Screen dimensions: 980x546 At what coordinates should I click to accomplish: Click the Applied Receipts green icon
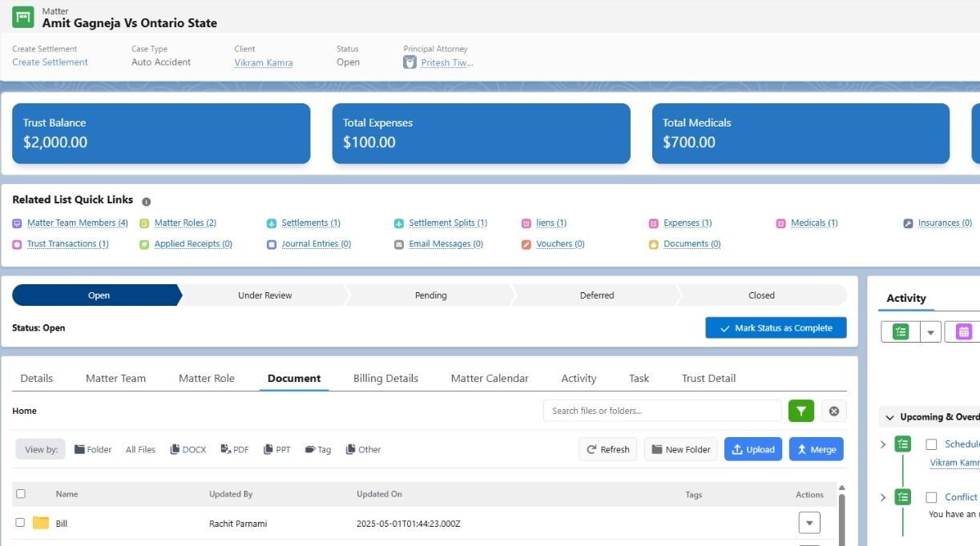144,244
